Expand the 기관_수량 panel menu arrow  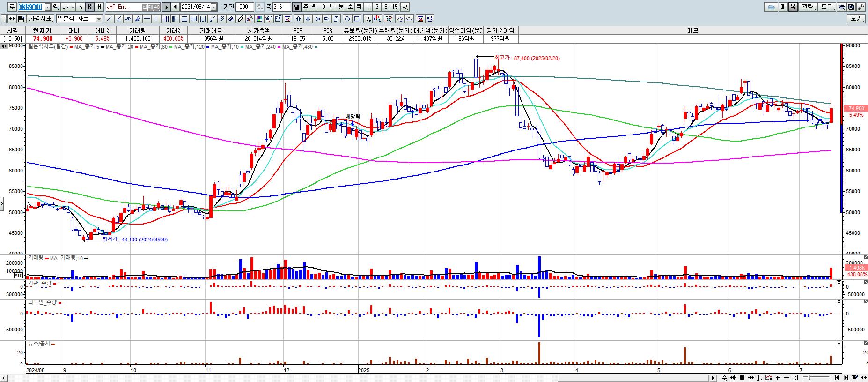[839, 283]
